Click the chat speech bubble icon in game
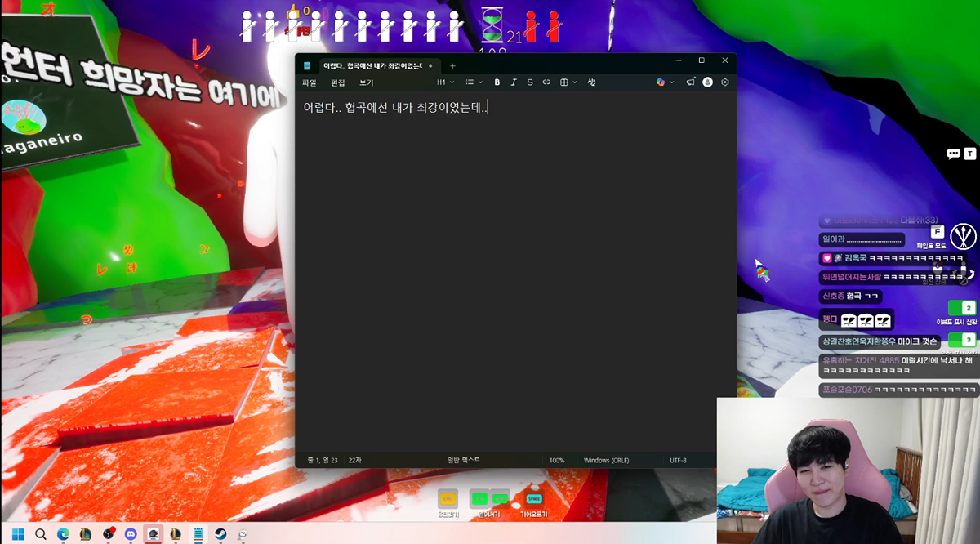Image resolution: width=980 pixels, height=544 pixels. point(953,154)
